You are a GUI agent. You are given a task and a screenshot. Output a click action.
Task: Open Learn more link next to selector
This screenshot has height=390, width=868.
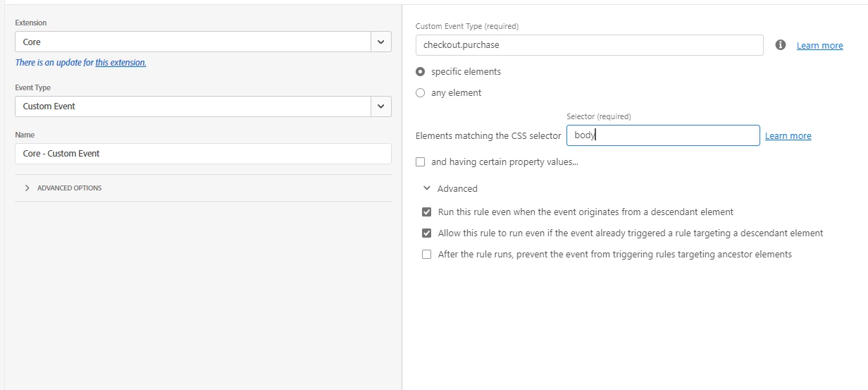point(788,136)
